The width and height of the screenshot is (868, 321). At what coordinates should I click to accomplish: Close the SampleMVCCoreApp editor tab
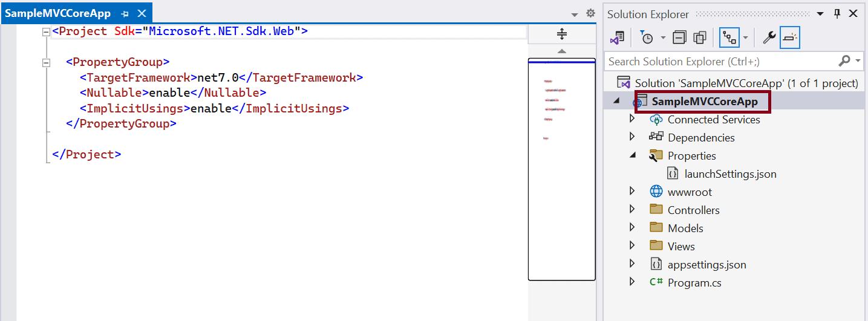click(x=142, y=13)
